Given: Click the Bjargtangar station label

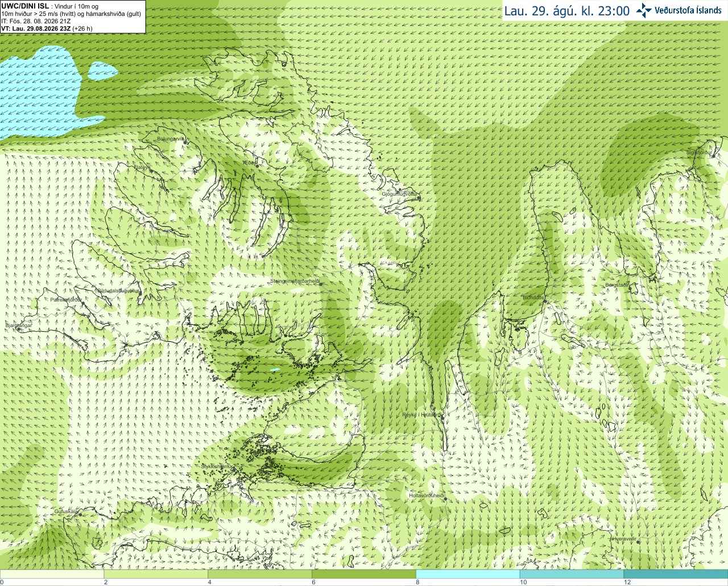Looking at the screenshot, I should tap(18, 325).
